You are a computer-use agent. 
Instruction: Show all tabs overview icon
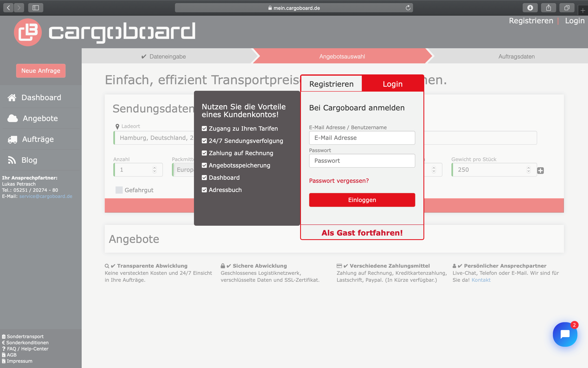pos(567,8)
